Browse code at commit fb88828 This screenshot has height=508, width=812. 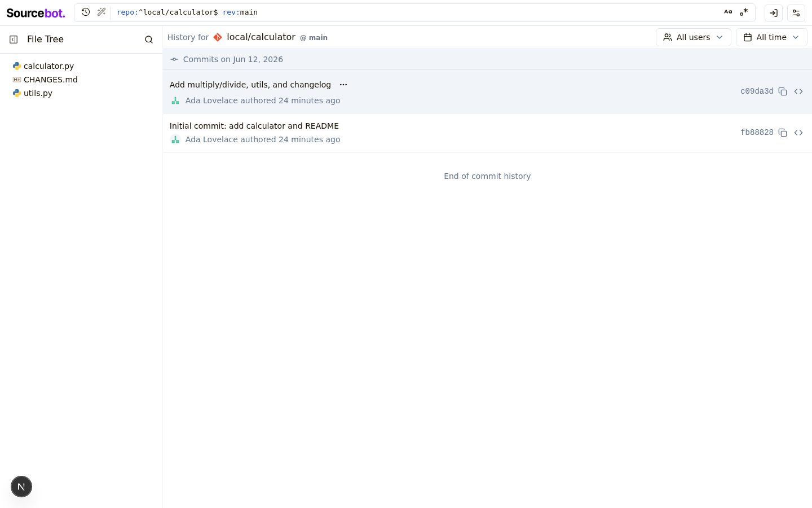click(x=798, y=133)
